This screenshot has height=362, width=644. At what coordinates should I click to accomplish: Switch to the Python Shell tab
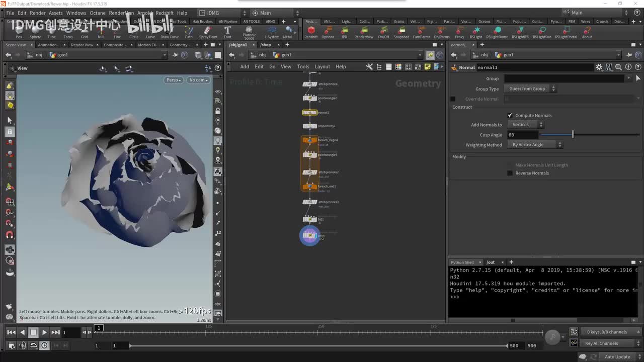pos(462,262)
